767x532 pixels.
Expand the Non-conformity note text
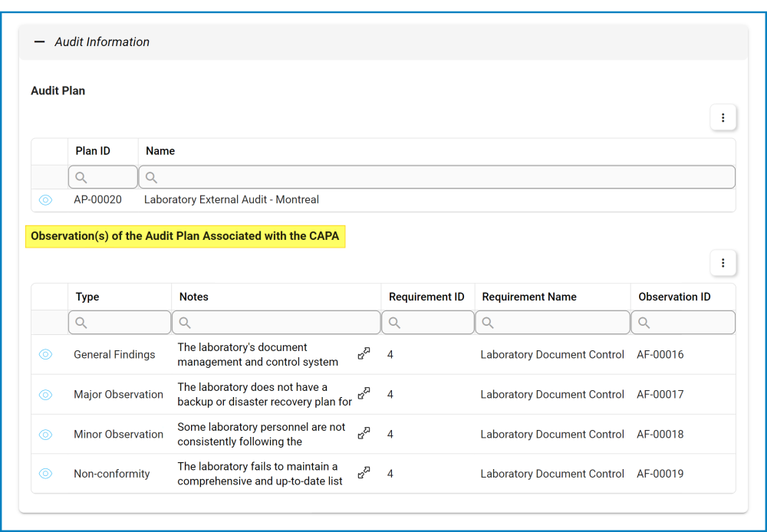364,473
